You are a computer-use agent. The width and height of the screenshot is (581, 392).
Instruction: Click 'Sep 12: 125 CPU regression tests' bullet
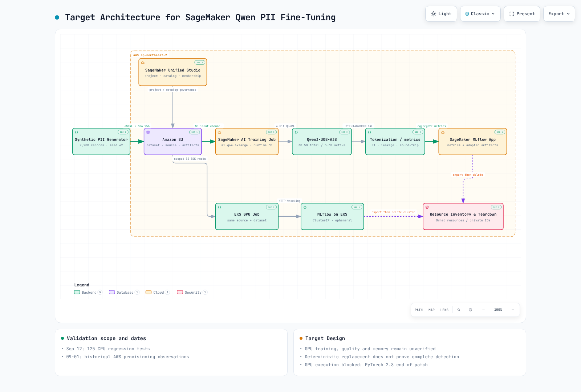pos(108,349)
